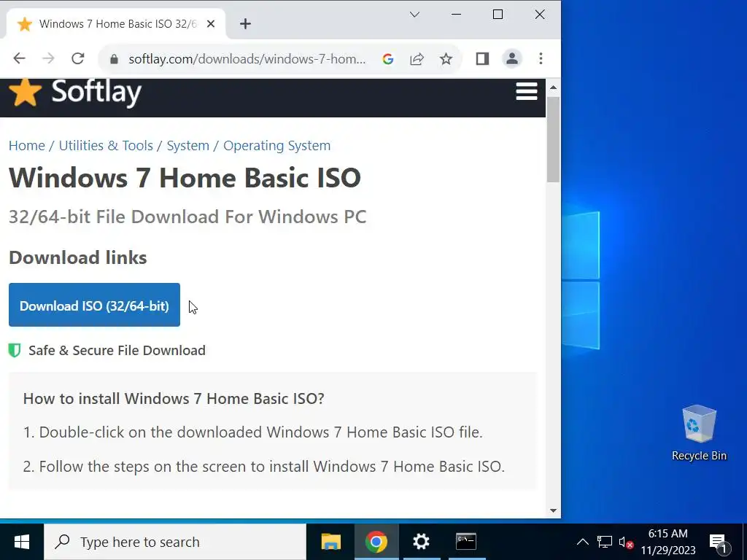Open File Explorer from taskbar

point(331,542)
